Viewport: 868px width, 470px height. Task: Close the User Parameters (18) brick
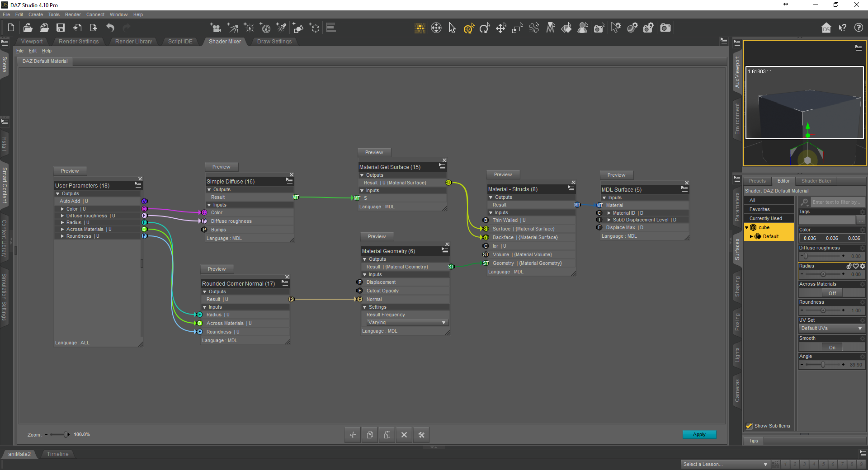point(140,179)
